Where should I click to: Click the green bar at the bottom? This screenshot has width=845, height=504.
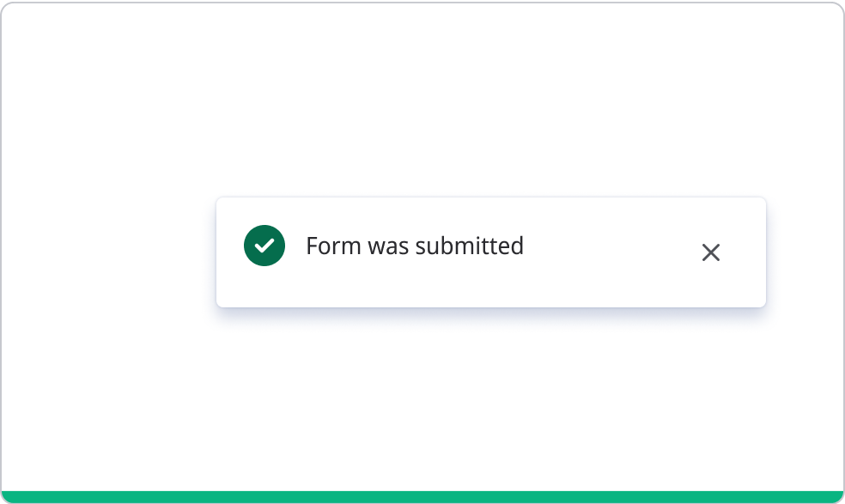(x=422, y=497)
